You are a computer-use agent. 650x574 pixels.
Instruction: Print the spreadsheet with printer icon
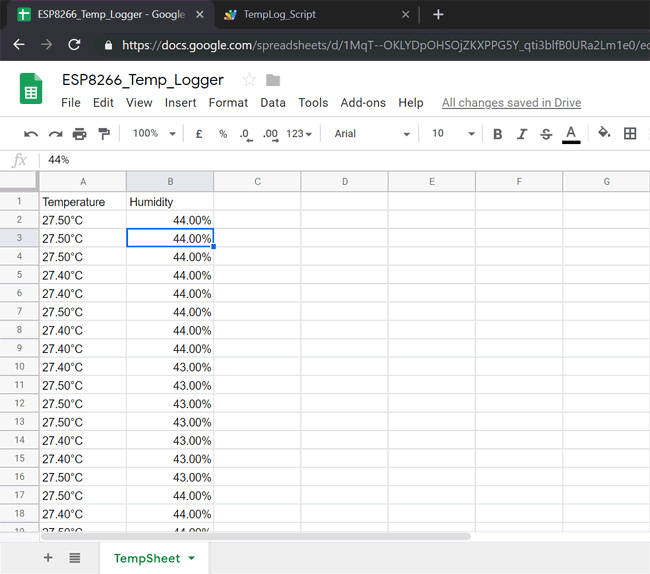[80, 134]
